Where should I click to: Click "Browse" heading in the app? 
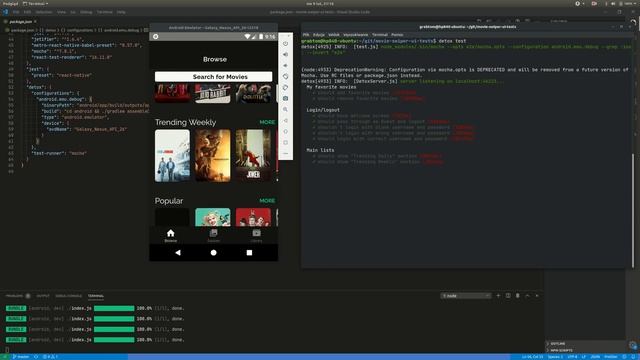[x=215, y=59]
